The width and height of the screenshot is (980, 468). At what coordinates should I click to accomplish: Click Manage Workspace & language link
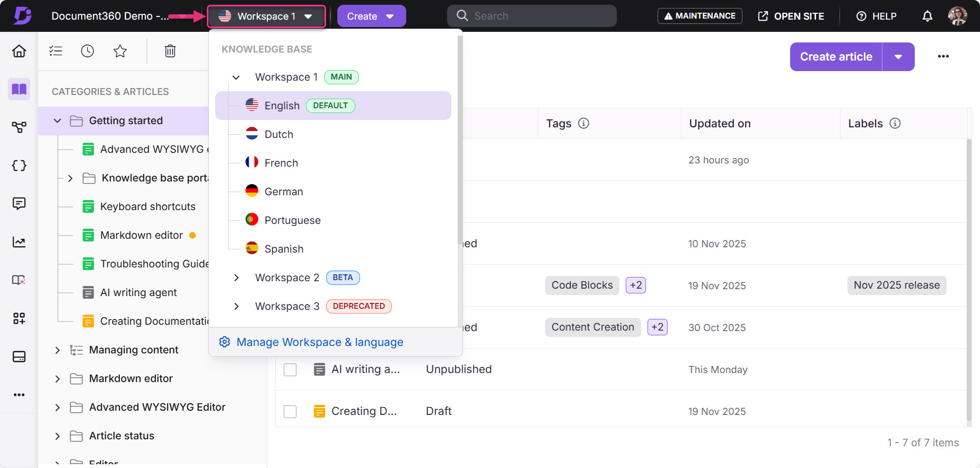point(320,342)
